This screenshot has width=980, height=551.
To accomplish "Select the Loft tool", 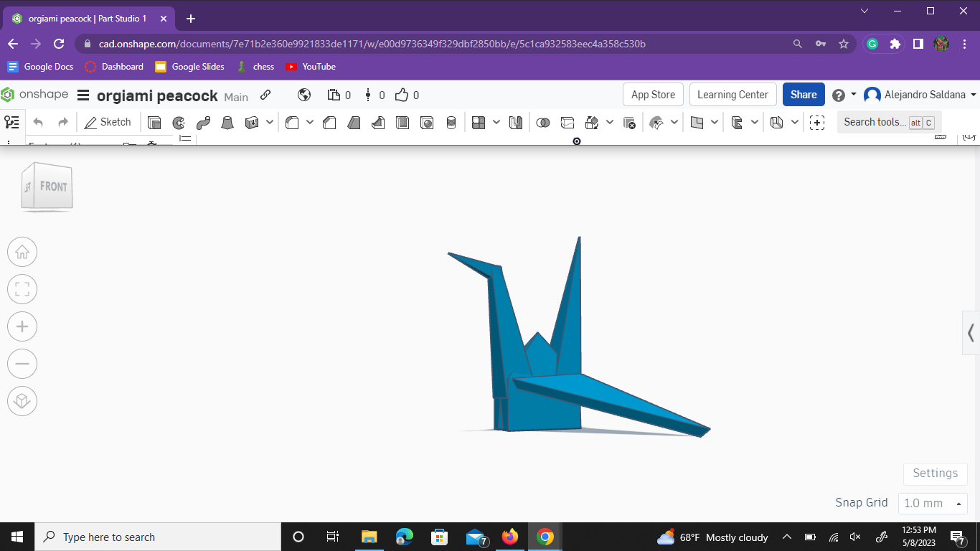I will (x=228, y=122).
